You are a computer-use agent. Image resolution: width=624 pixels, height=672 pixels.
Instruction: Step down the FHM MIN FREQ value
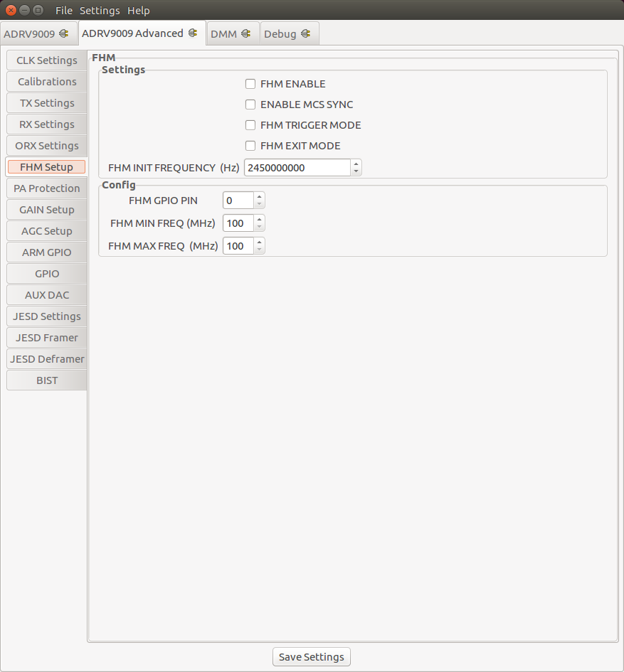(259, 226)
